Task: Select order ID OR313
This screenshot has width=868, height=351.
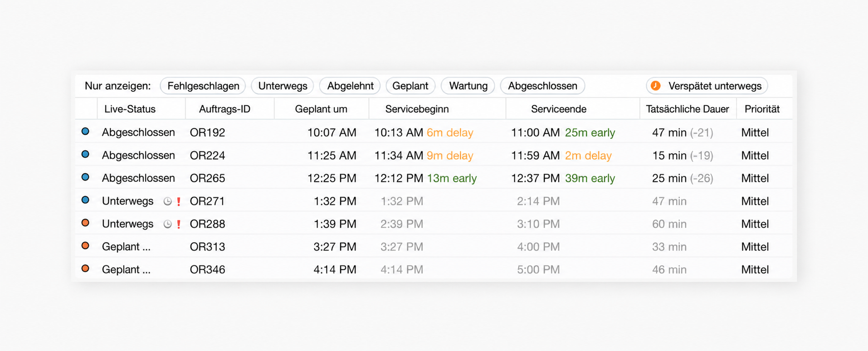Action: tap(207, 247)
